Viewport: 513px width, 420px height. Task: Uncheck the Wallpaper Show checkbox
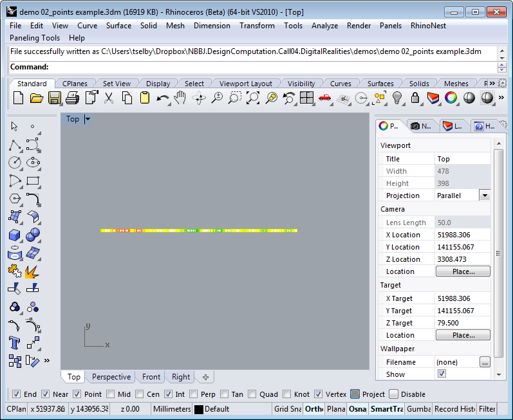[442, 374]
